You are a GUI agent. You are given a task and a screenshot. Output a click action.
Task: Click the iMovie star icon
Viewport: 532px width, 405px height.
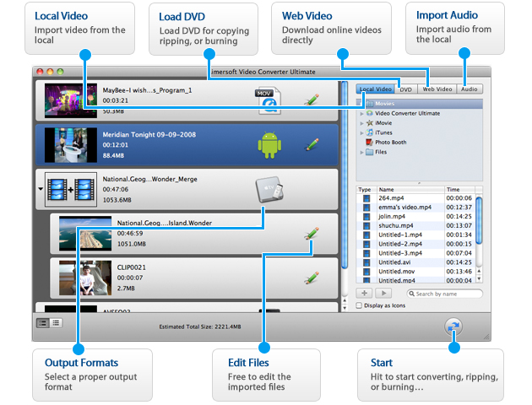tap(370, 123)
